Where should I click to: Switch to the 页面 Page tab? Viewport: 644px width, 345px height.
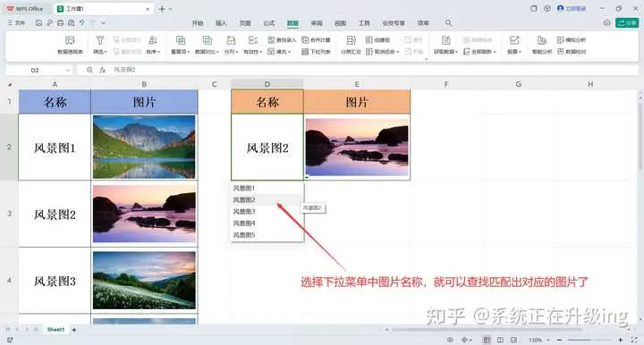tap(245, 23)
